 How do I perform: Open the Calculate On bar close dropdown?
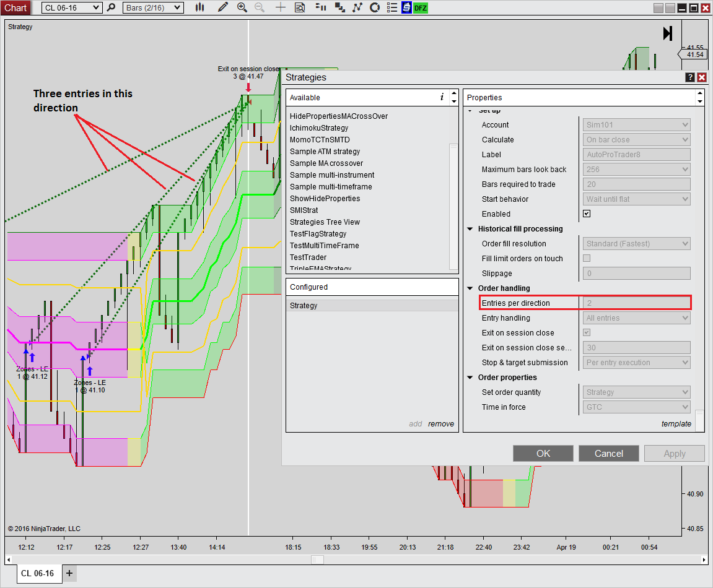(x=636, y=139)
